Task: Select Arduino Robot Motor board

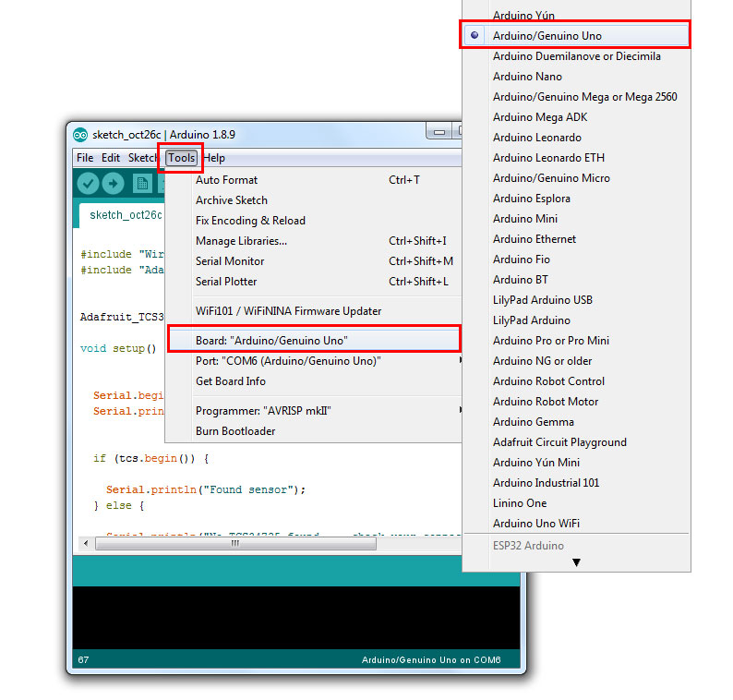Action: pos(576,402)
